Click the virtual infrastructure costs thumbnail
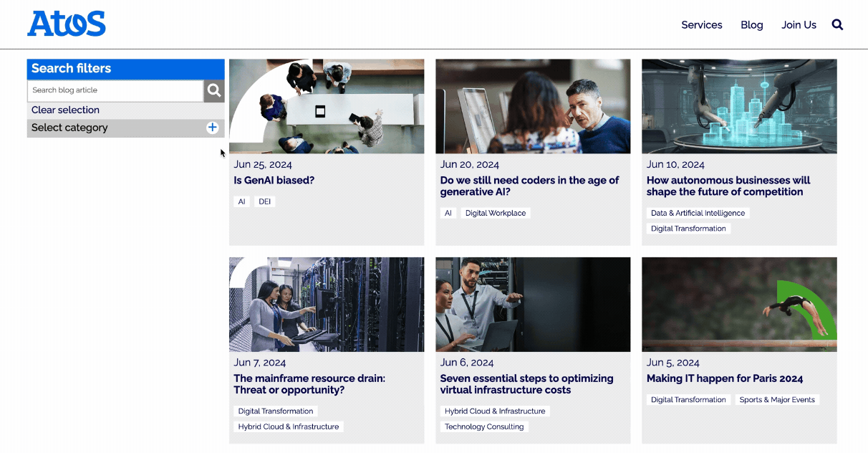The height and width of the screenshot is (453, 868). pyautogui.click(x=533, y=305)
